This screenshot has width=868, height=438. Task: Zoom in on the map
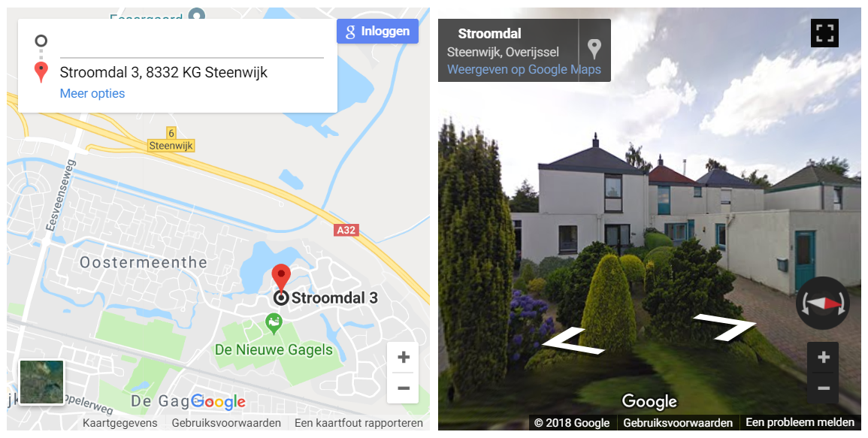click(x=404, y=357)
